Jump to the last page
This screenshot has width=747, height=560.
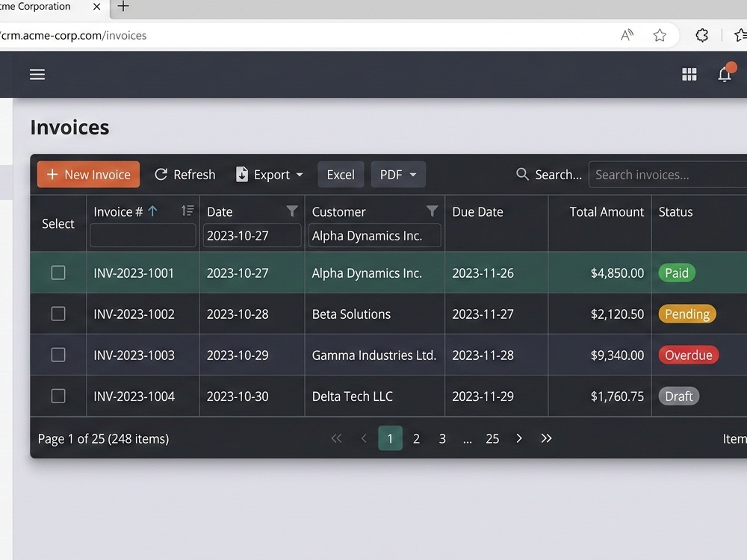coord(547,438)
